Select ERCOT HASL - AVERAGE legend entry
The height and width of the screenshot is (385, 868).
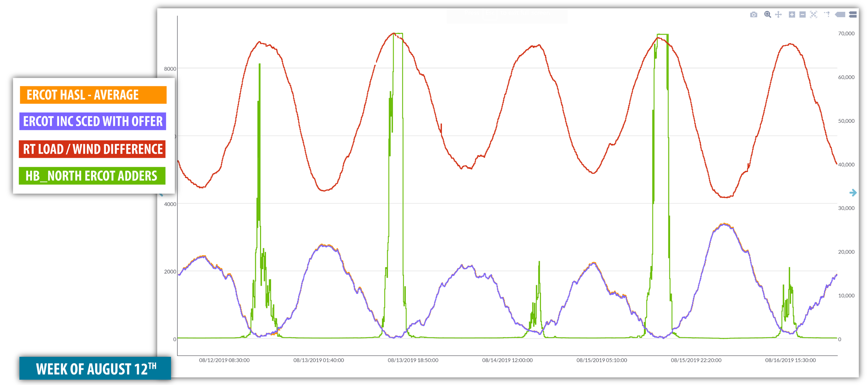tap(93, 95)
